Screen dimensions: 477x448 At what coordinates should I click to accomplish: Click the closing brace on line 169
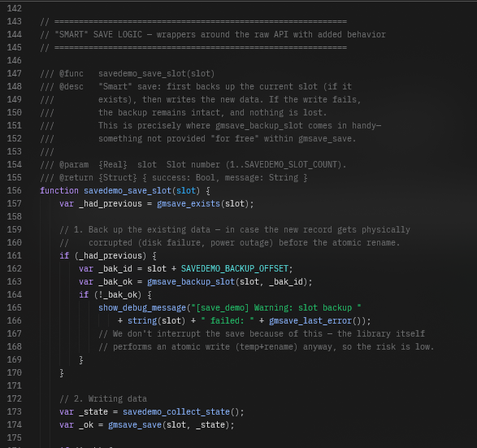pos(81,359)
